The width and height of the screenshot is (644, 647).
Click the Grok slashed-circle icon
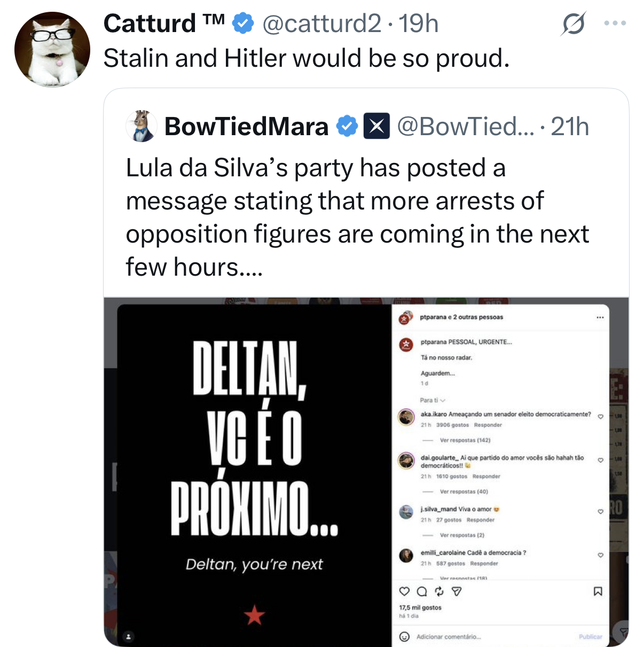click(574, 24)
